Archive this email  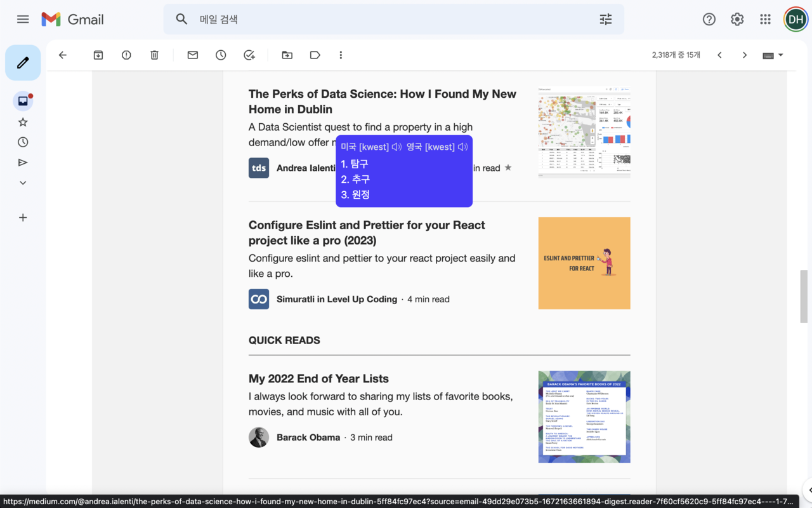point(98,55)
